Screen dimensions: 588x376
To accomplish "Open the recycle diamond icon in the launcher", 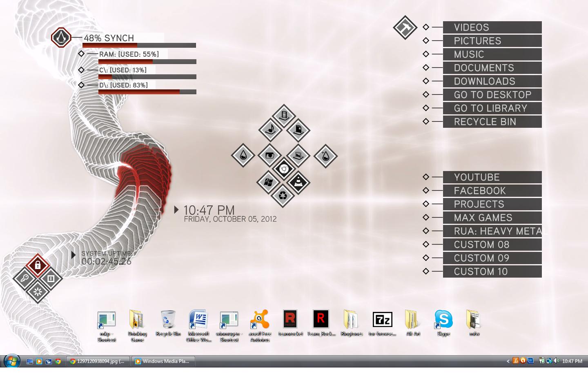I will click(283, 196).
